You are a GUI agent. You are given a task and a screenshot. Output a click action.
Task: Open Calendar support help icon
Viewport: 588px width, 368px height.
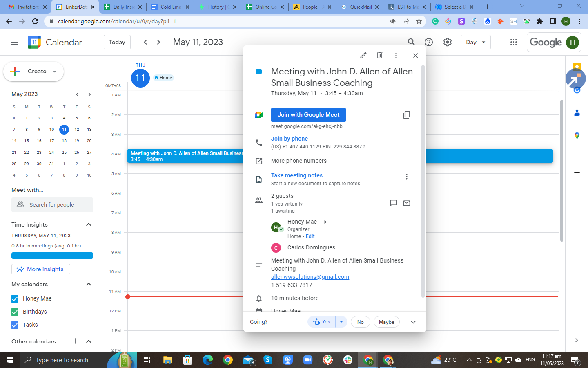[x=429, y=42]
